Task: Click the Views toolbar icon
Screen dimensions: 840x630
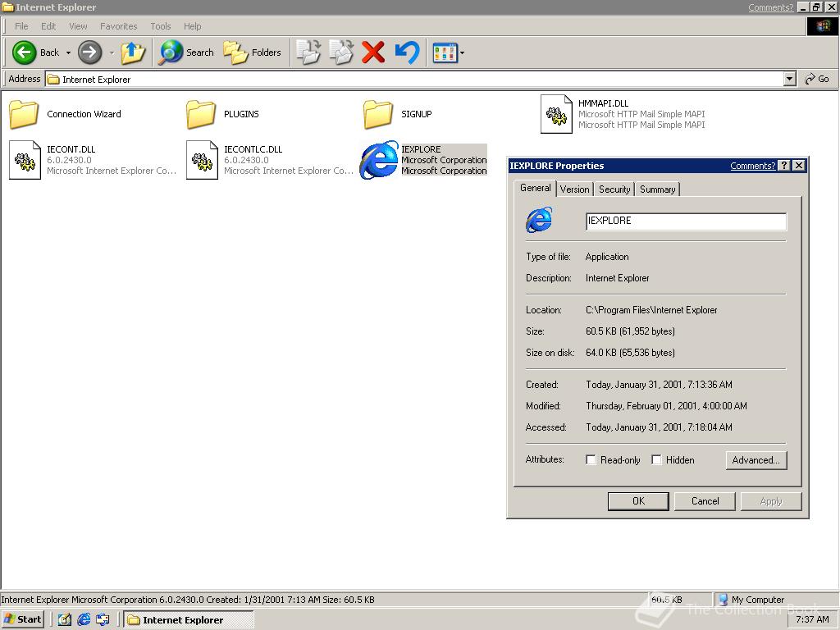Action: click(445, 52)
